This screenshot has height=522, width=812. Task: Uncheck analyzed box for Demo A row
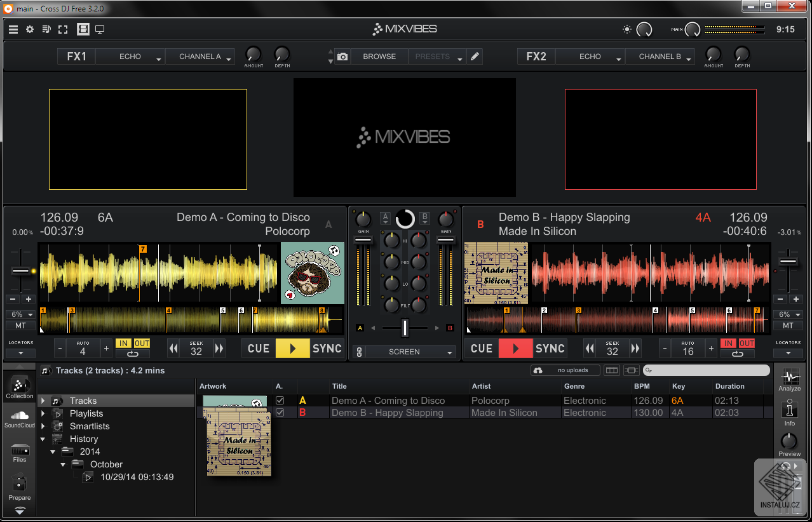coord(280,401)
